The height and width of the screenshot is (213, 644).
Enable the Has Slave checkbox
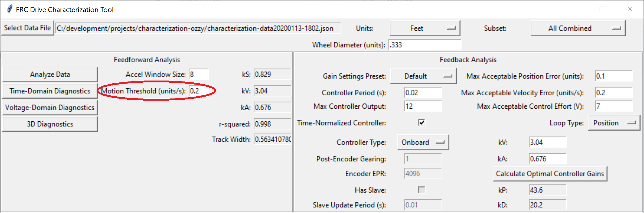(x=421, y=190)
